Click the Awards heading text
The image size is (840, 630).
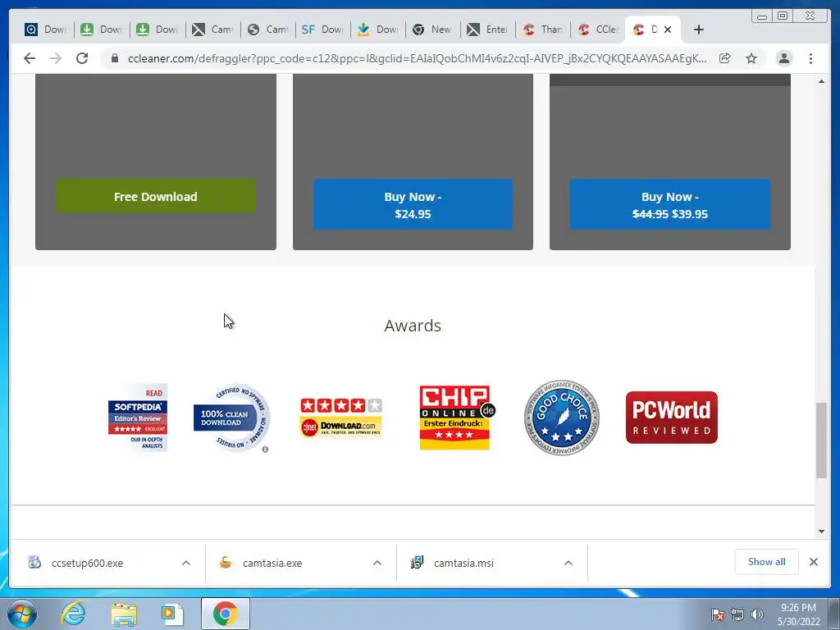tap(413, 325)
